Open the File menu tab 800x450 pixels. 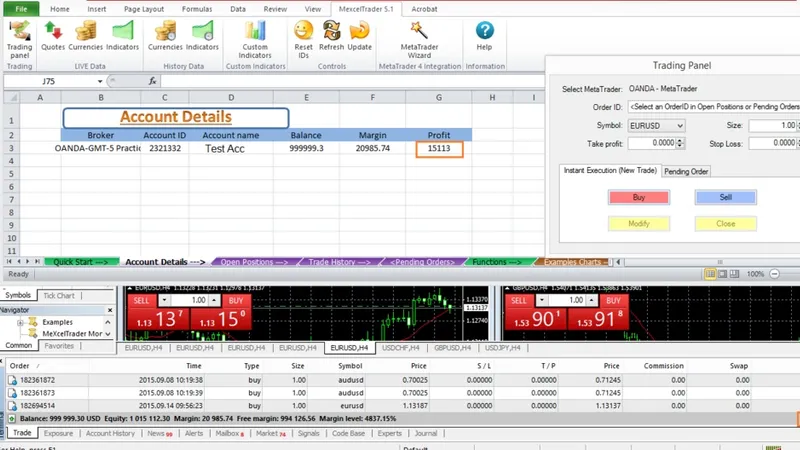tap(21, 9)
